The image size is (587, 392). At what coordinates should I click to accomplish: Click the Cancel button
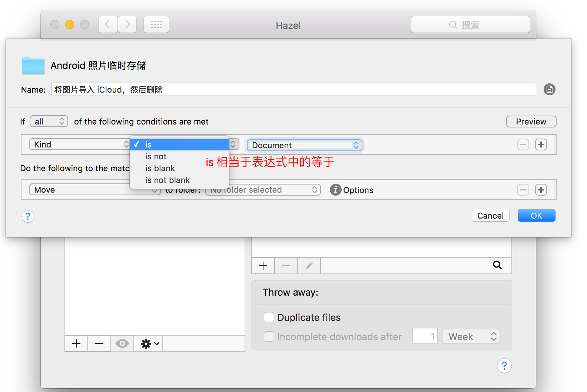click(x=490, y=216)
